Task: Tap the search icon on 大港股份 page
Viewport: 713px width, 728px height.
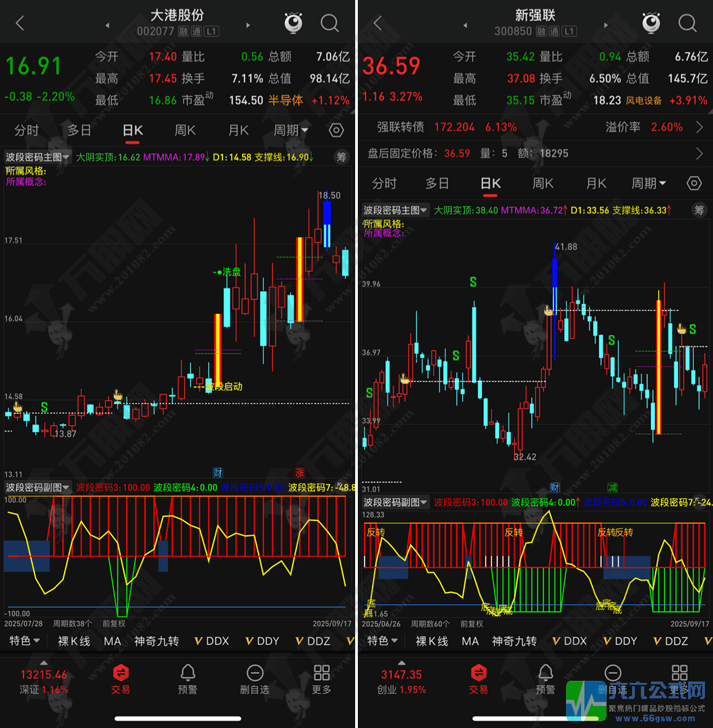Action: 330,22
